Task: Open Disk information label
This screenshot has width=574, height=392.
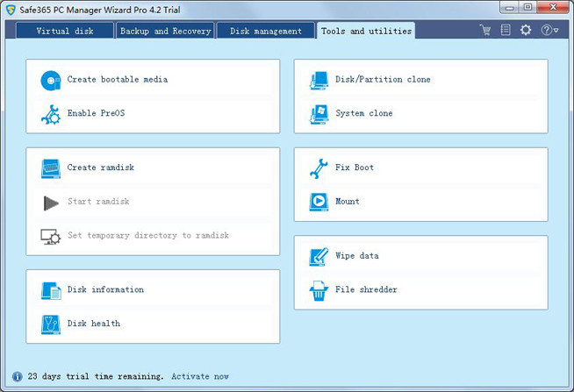Action: tap(105, 289)
